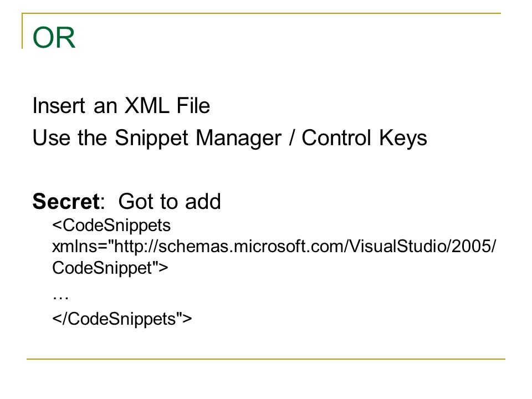
Task: Click the xmlns= attribute text
Action: (80, 246)
